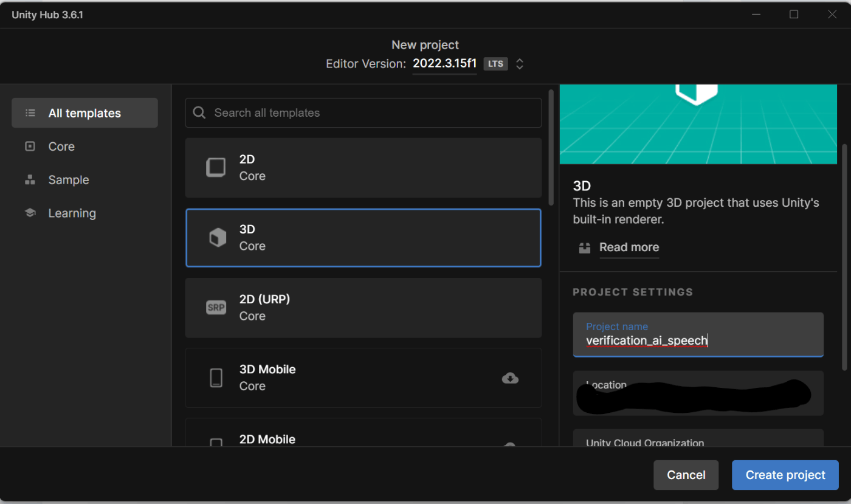Click the 2D template square icon
This screenshot has width=851, height=504.
click(216, 167)
